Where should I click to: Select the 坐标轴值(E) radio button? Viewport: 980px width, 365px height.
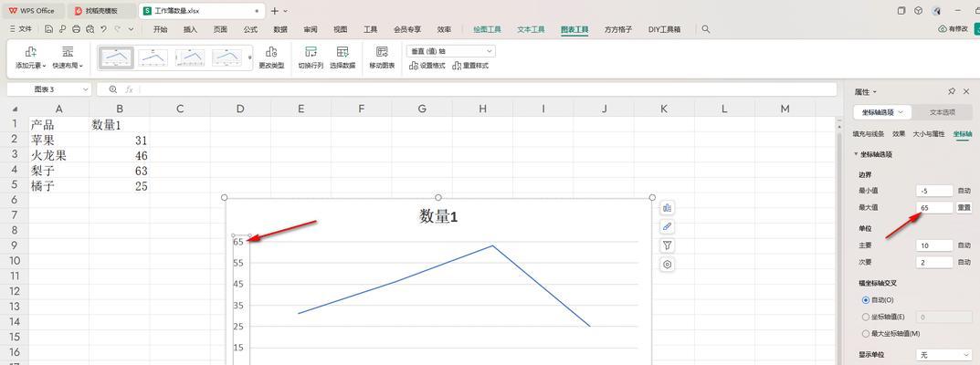[x=866, y=317]
